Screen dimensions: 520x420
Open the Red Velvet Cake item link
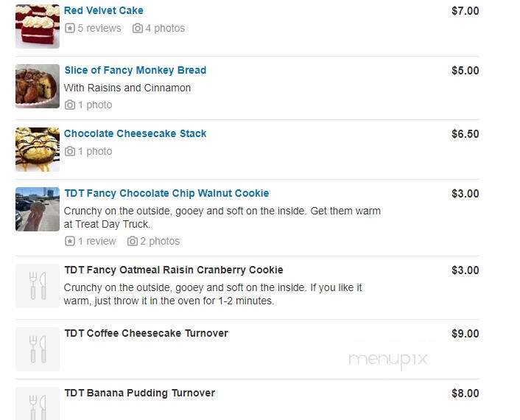[x=104, y=11]
